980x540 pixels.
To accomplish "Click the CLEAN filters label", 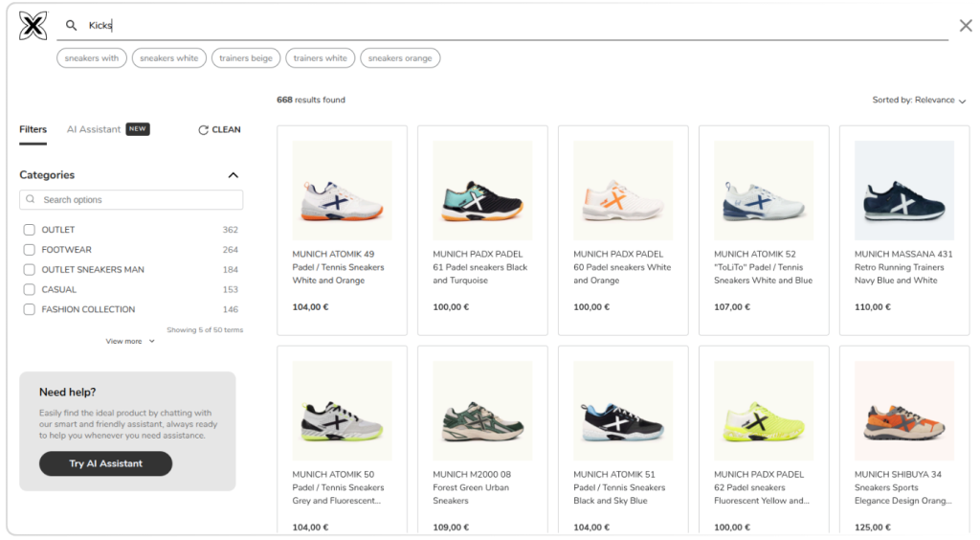I will click(x=226, y=130).
